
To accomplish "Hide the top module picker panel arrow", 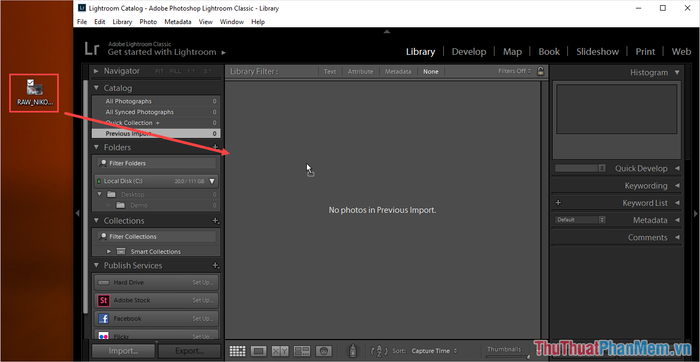I will [387, 32].
